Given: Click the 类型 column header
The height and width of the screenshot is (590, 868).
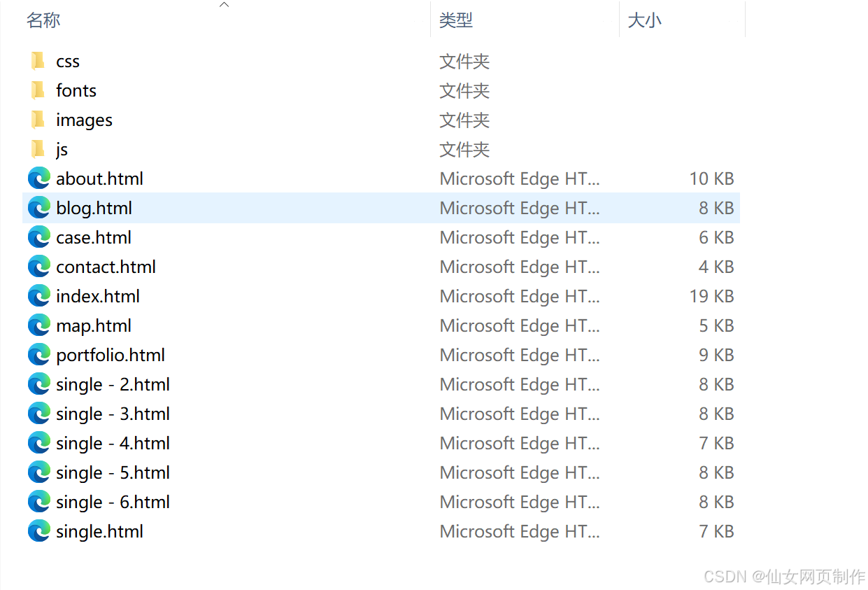Looking at the screenshot, I should click(x=456, y=20).
